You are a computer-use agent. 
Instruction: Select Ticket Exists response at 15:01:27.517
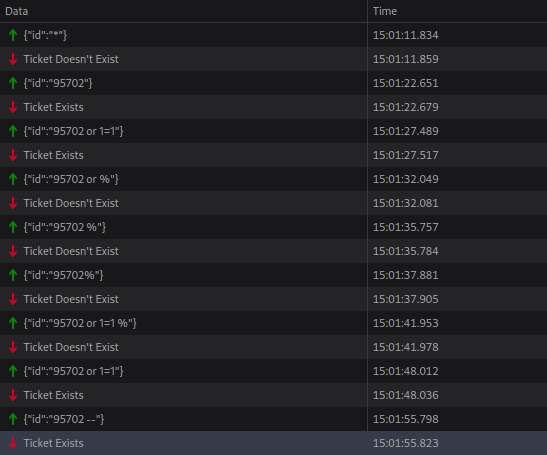click(274, 155)
